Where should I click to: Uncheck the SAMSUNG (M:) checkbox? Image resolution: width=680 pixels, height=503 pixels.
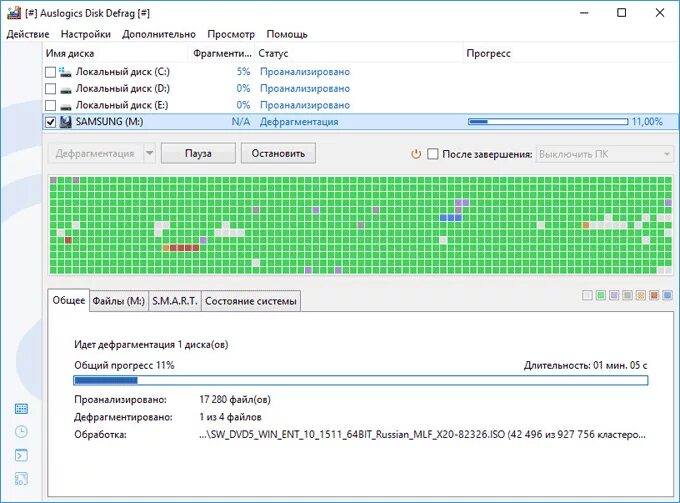[x=50, y=122]
